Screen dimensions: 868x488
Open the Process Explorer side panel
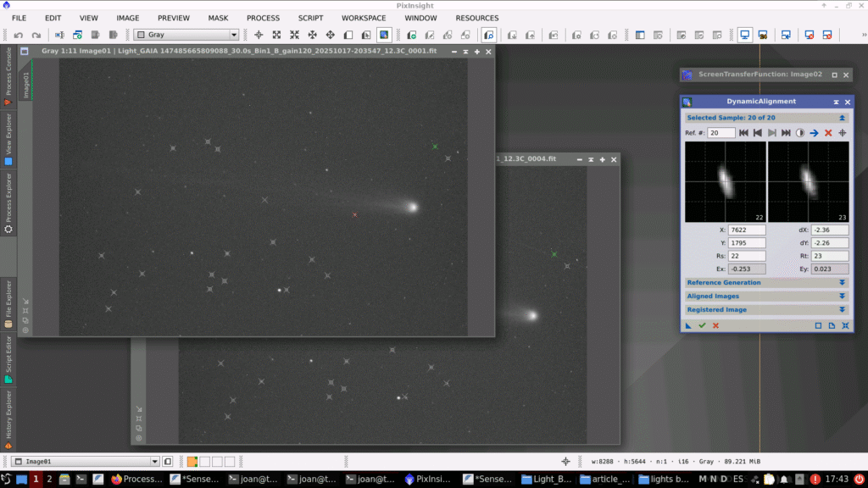point(8,202)
